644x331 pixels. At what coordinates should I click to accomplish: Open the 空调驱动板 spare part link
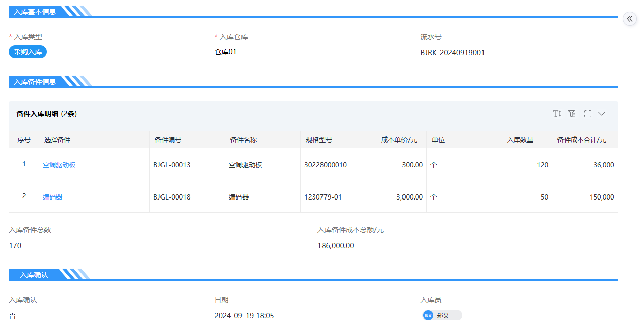pyautogui.click(x=59, y=165)
